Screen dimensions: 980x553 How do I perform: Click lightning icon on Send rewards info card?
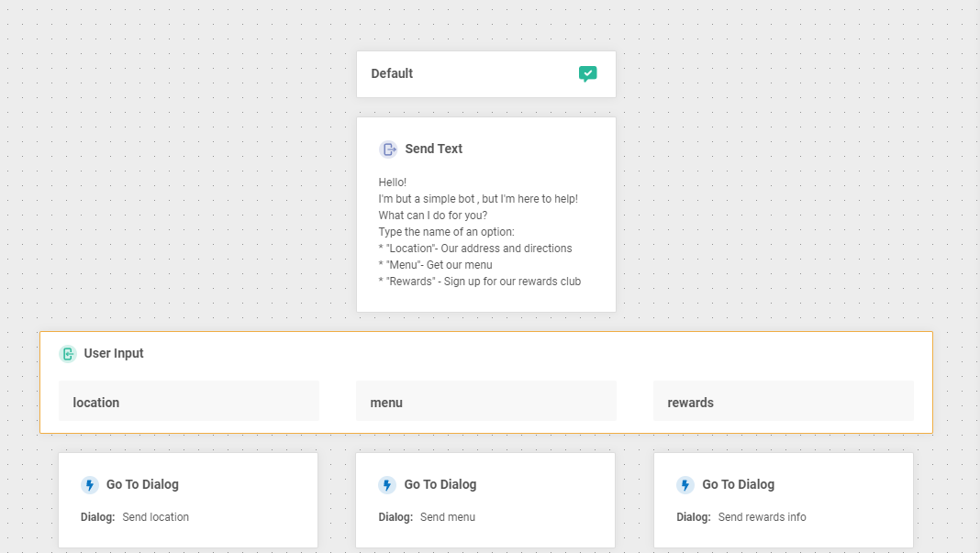pyautogui.click(x=685, y=485)
